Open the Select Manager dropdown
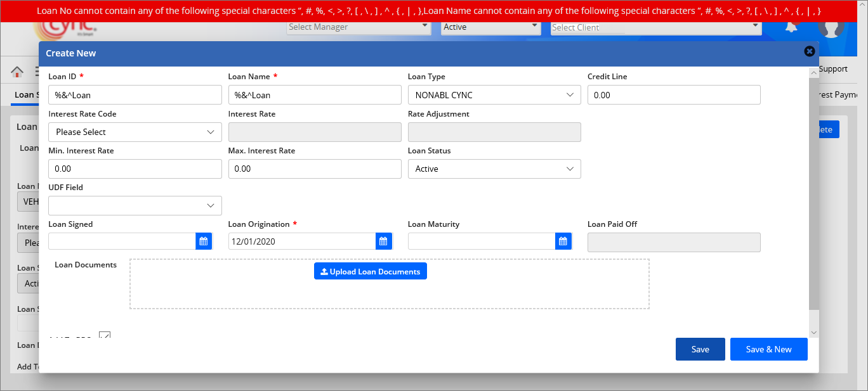Image resolution: width=868 pixels, height=391 pixels. coord(358,27)
